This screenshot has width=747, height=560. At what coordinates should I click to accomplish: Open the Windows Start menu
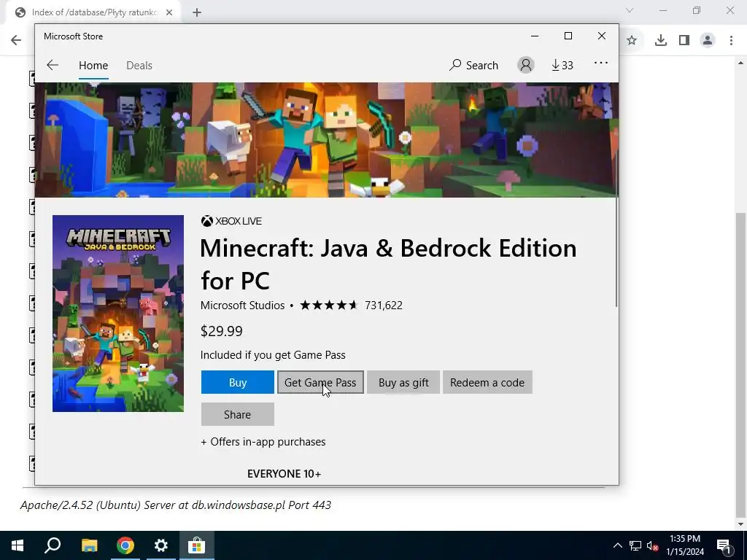tap(18, 545)
